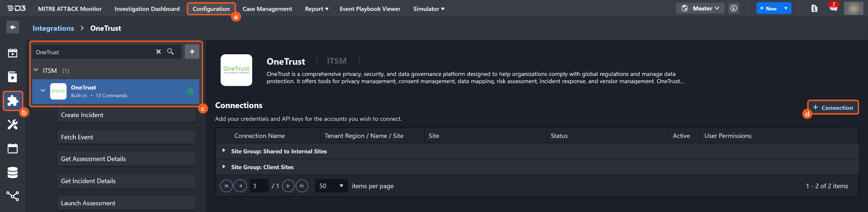Screen dimensions: 868x212
Task: Add a new Connection
Action: point(833,108)
